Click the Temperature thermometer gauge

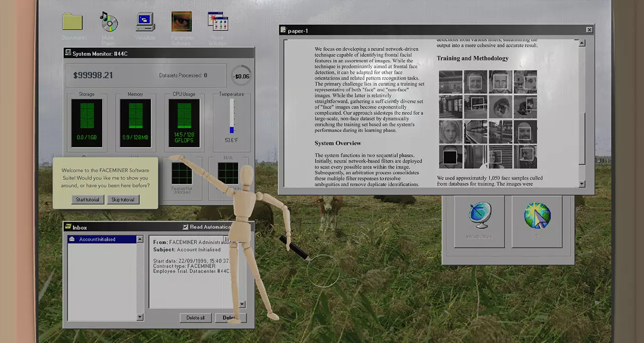232,116
